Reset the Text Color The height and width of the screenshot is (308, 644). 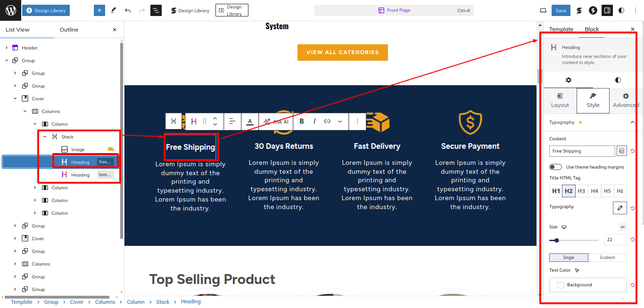pyautogui.click(x=633, y=285)
